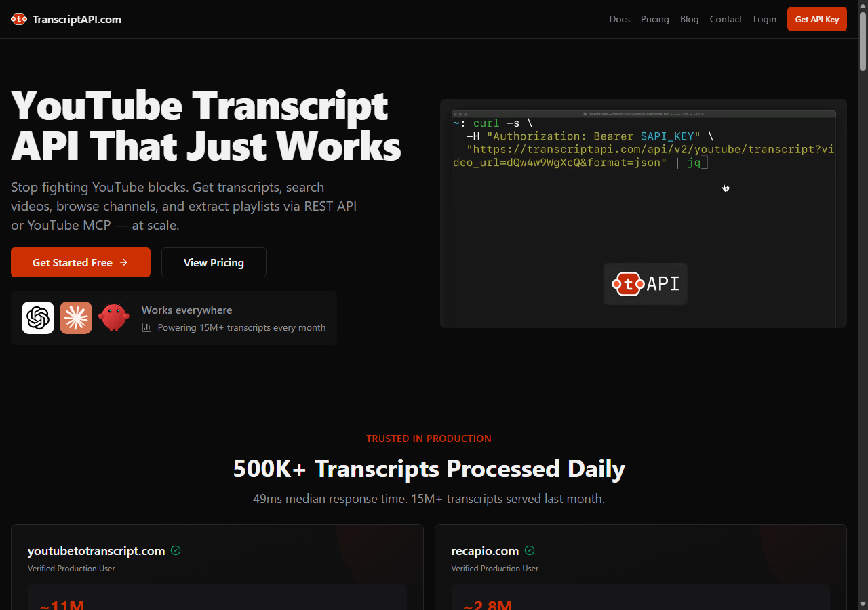
Task: Click the recapio.com card title
Action: (x=485, y=551)
